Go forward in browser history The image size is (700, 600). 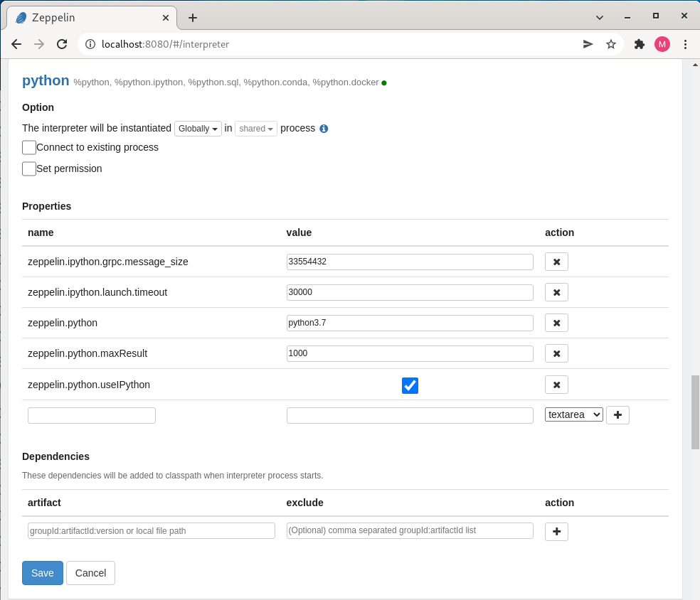(39, 44)
